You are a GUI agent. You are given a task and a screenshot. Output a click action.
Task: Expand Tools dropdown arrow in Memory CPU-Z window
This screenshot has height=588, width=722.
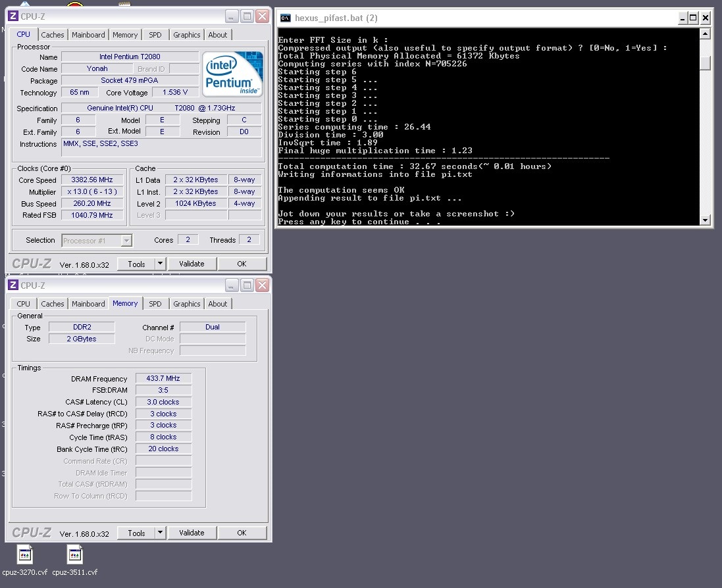(160, 533)
